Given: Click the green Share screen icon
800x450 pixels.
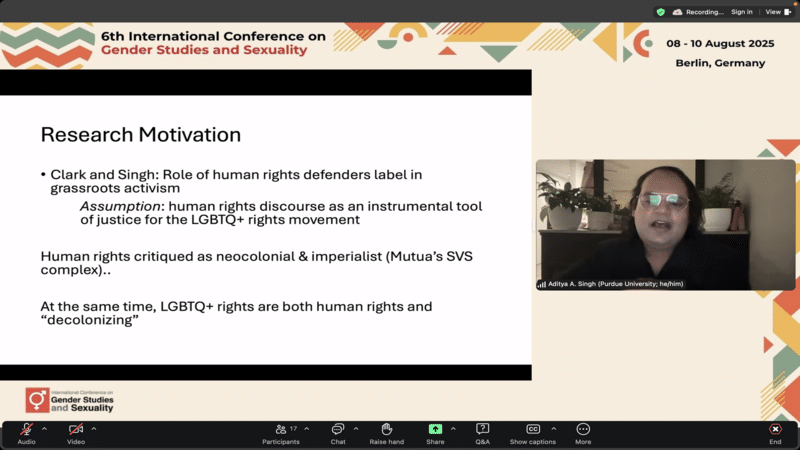Looking at the screenshot, I should click(435, 429).
